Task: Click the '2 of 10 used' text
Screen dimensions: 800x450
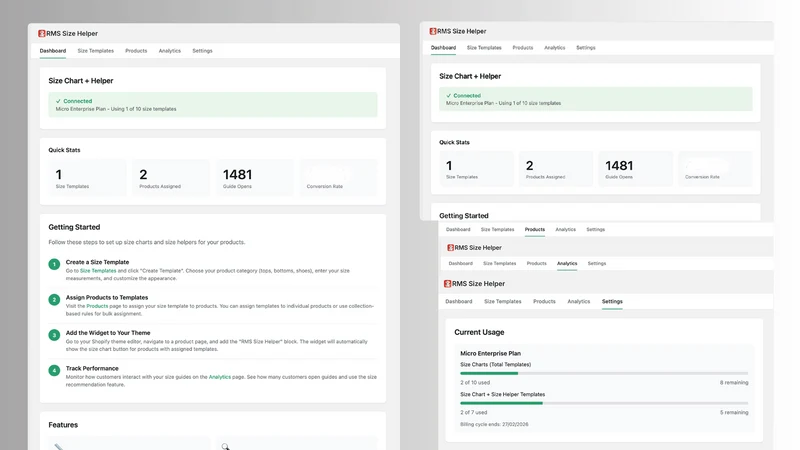Action: [x=475, y=383]
